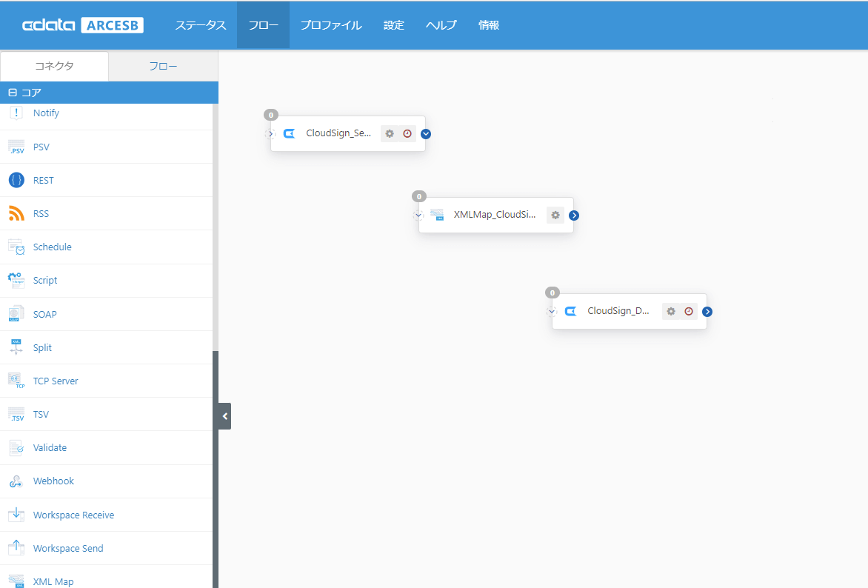Screen dimensions: 868x588
Task: Select the Script connector icon
Action: (16, 280)
